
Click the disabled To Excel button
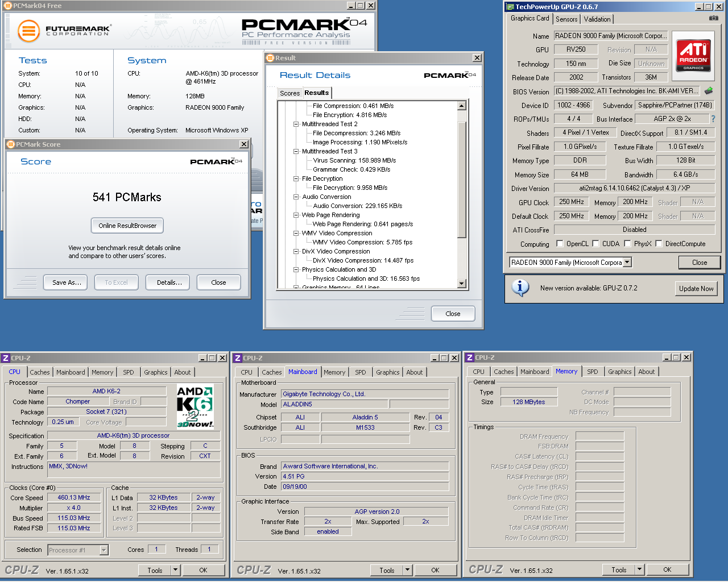116,282
